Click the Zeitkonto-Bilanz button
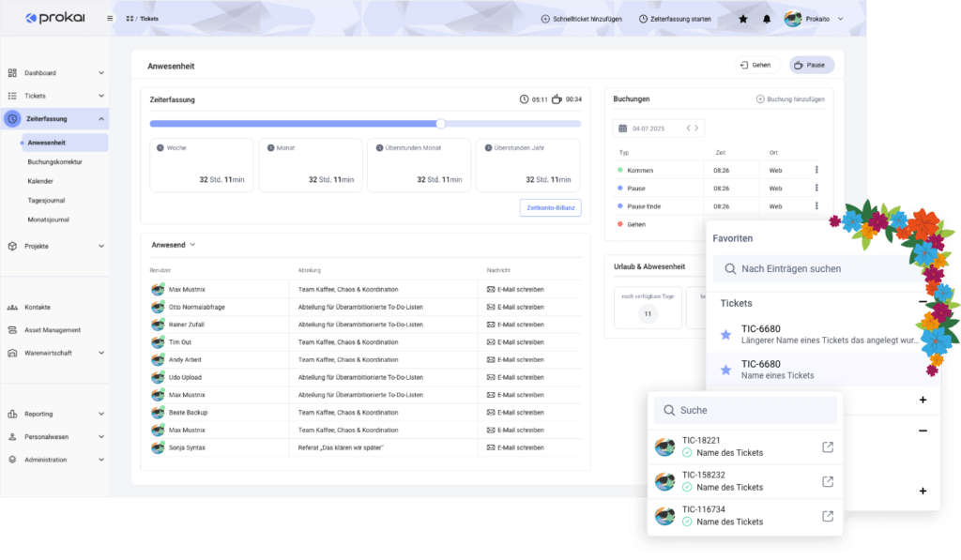The height and width of the screenshot is (560, 961). click(x=550, y=208)
